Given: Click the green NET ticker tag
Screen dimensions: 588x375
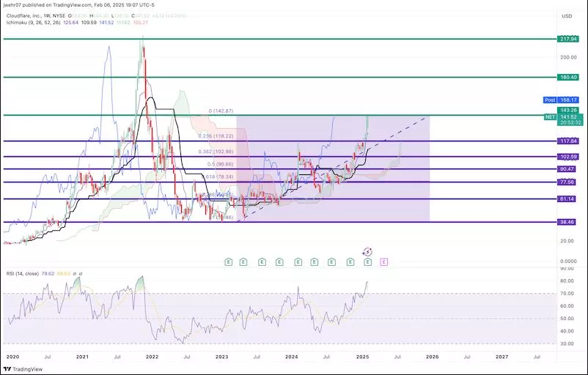Looking at the screenshot, I should coord(548,116).
